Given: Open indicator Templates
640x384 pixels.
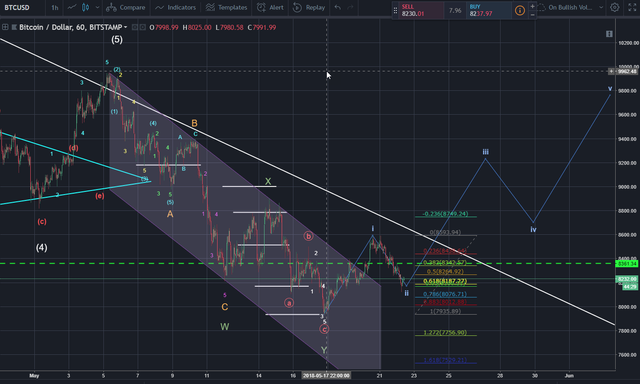Looking at the screenshot, I should pos(227,7).
